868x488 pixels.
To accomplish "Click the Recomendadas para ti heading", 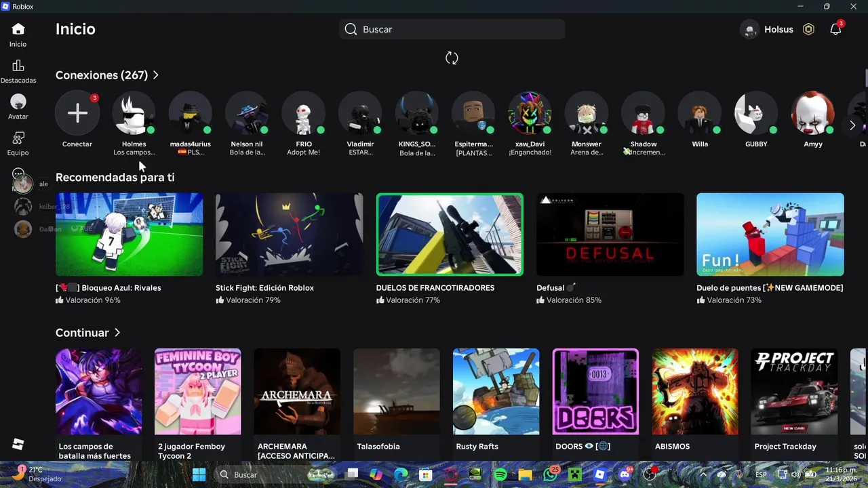I will click(x=115, y=177).
